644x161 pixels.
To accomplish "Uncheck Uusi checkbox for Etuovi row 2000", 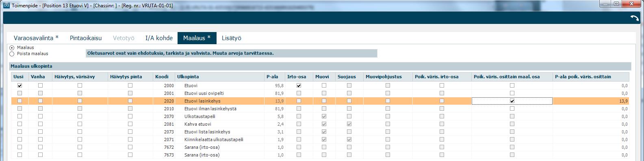I will coord(20,86).
